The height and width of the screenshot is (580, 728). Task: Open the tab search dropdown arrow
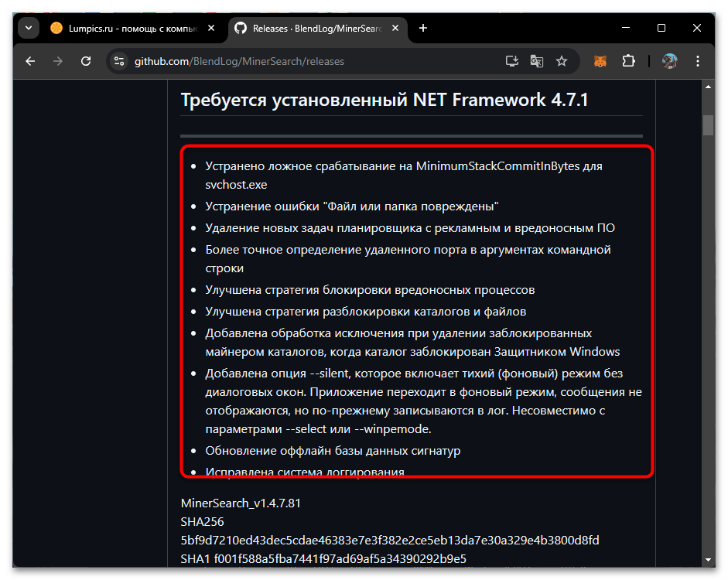pos(29,29)
